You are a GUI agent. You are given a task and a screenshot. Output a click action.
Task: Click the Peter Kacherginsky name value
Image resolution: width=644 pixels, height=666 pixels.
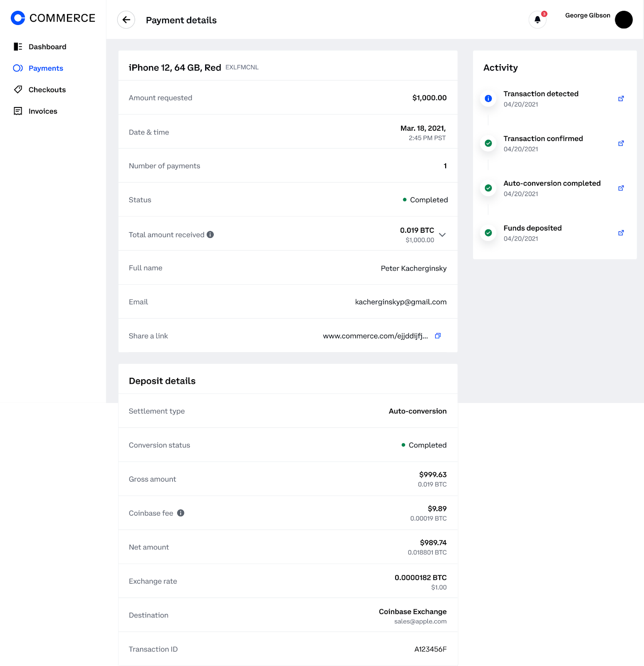[414, 268]
